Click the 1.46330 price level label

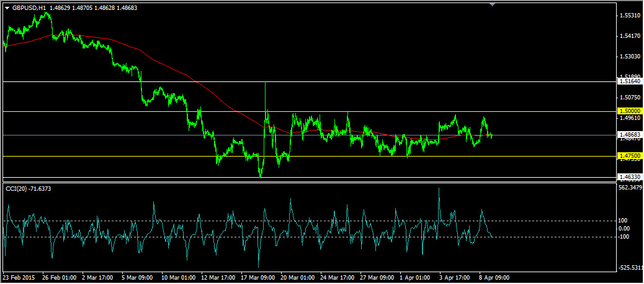click(630, 177)
